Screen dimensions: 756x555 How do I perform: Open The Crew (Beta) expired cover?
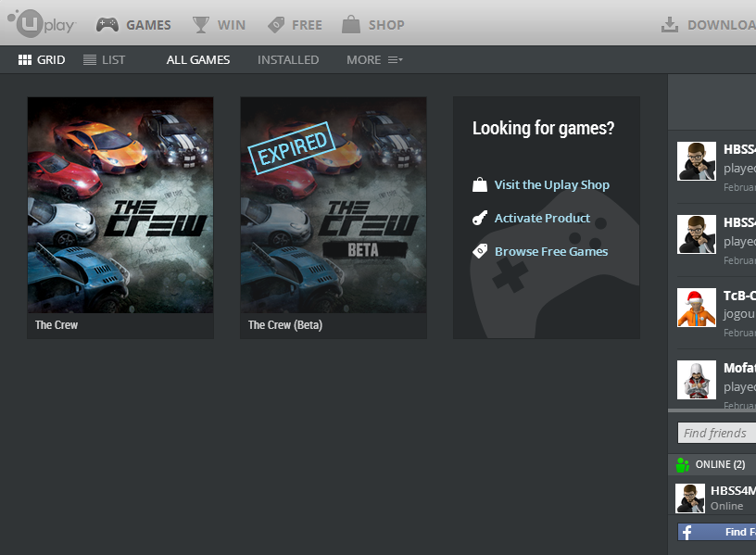[x=334, y=205]
